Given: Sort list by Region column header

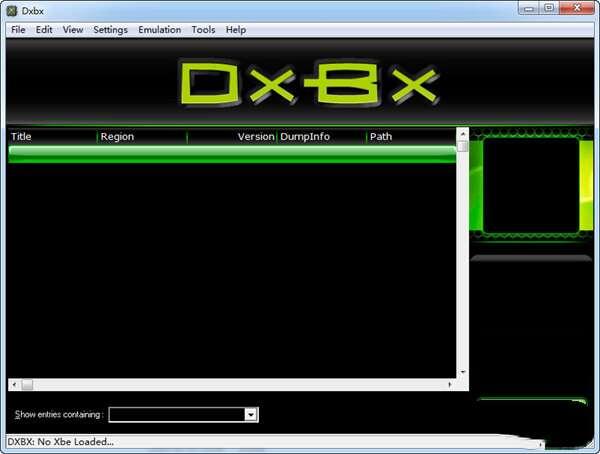Looking at the screenshot, I should [142, 137].
